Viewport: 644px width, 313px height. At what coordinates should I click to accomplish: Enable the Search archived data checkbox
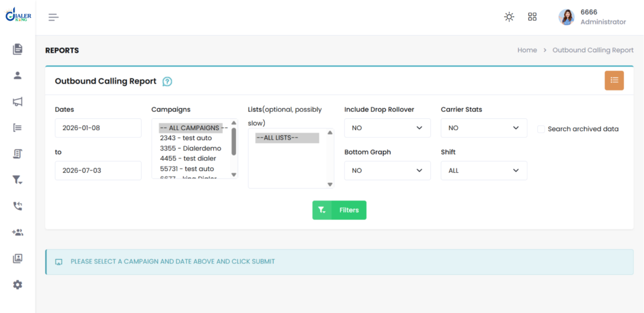click(541, 129)
